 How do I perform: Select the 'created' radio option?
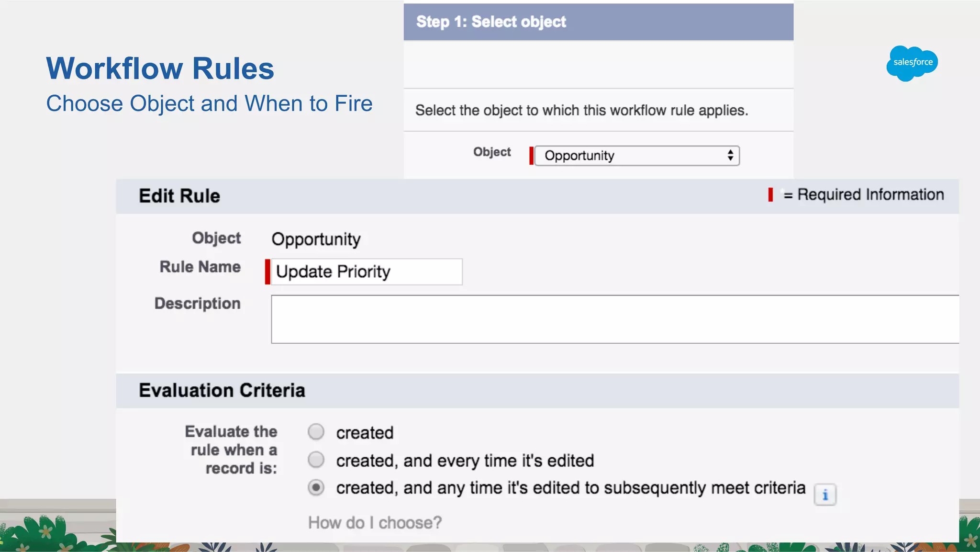tap(316, 432)
